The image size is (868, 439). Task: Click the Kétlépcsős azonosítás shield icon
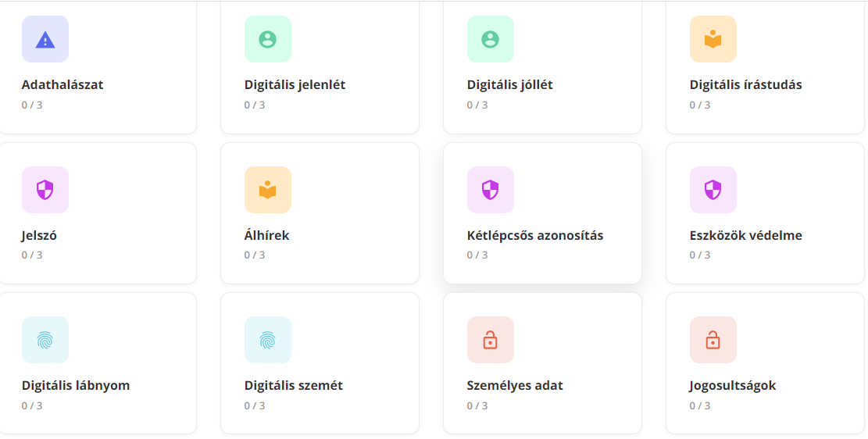491,190
